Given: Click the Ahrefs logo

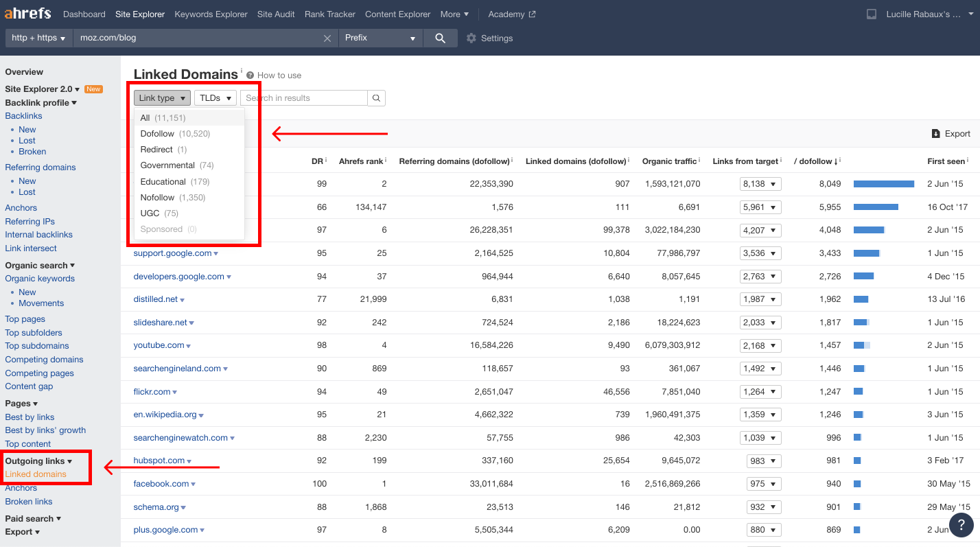Looking at the screenshot, I should (x=28, y=14).
